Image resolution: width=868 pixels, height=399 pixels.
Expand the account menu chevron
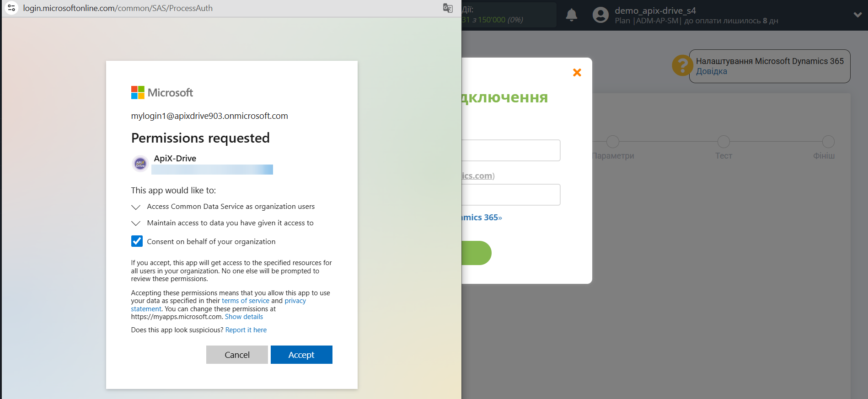click(x=857, y=15)
